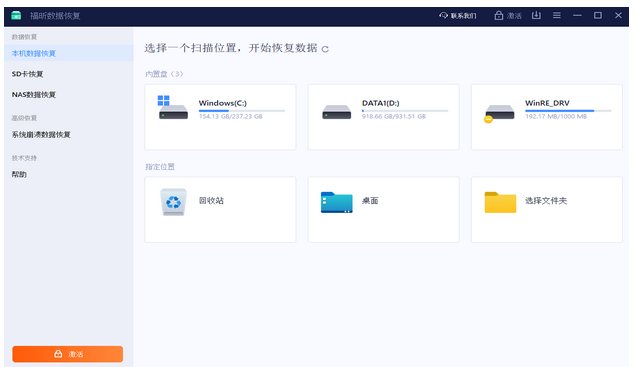
Task: Select the WinRE_DRV drive label
Action: (x=547, y=103)
